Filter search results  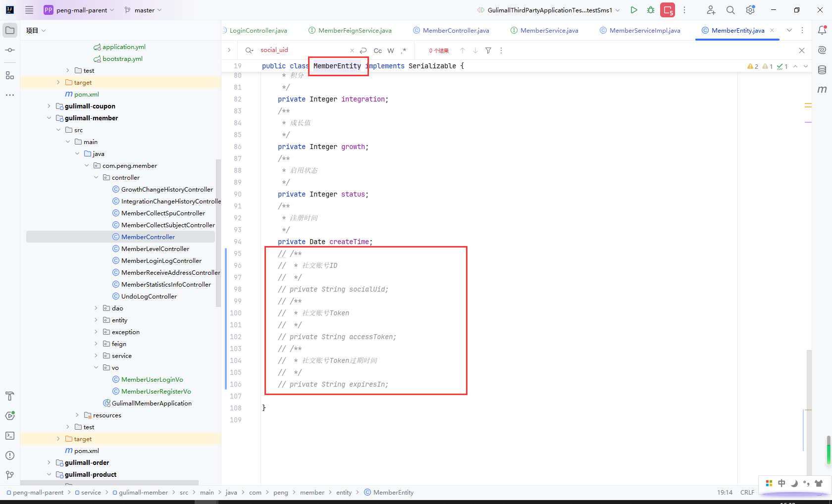click(x=488, y=50)
